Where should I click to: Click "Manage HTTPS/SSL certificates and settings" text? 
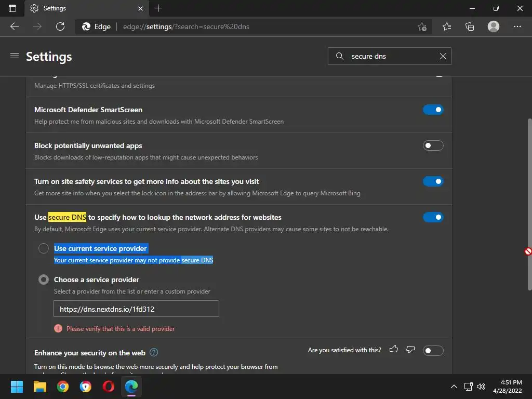95,86
